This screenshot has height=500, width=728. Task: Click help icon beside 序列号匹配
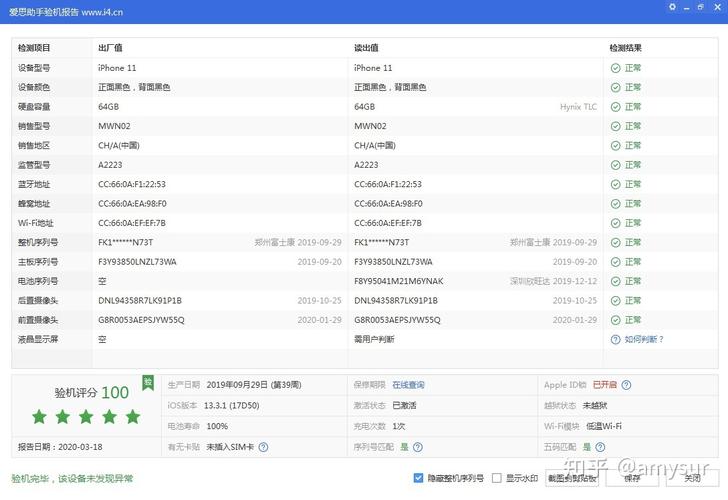tap(418, 447)
